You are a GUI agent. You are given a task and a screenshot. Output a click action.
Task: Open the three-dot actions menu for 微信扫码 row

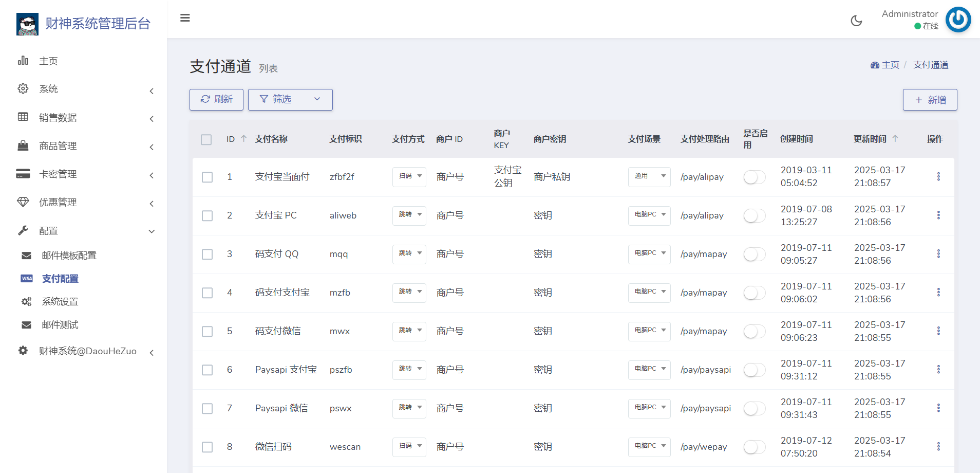pyautogui.click(x=938, y=446)
